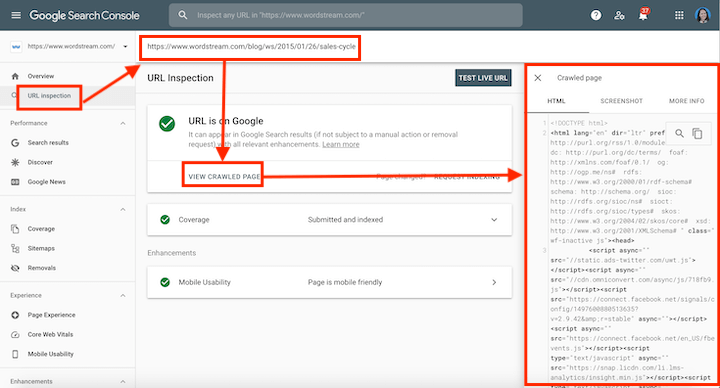Viewport: 720px width, 388px height.
Task: Search within crawled page HTML
Action: [x=679, y=133]
